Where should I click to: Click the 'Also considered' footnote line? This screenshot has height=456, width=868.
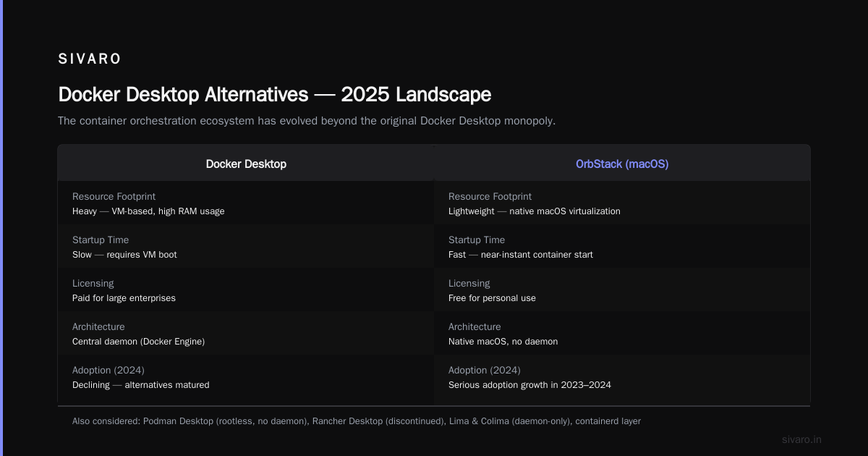click(357, 421)
